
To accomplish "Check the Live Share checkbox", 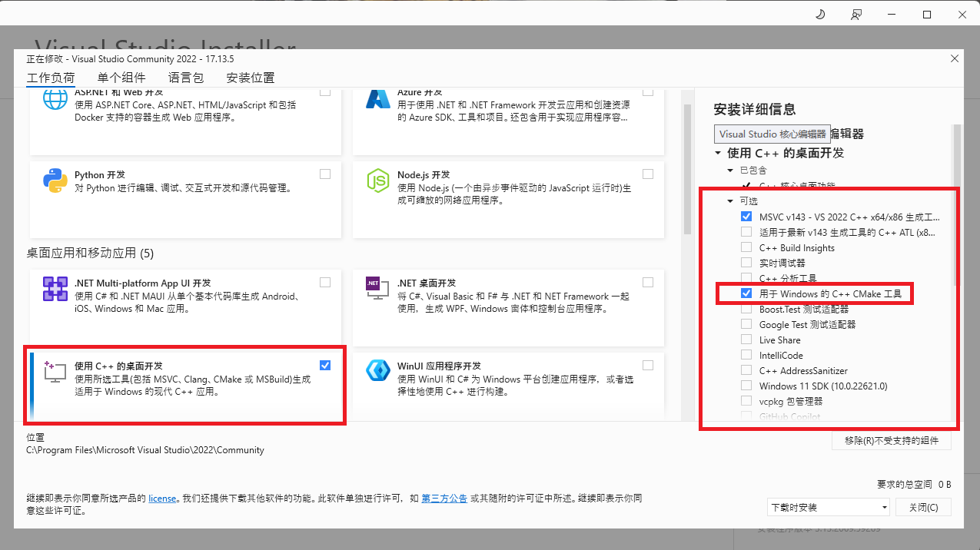I will (x=746, y=340).
